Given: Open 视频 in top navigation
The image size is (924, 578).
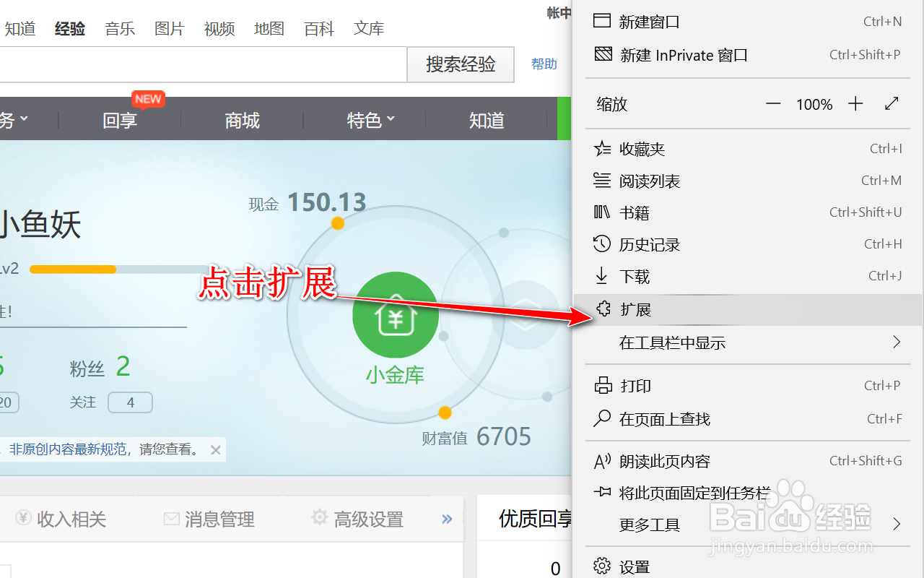Looking at the screenshot, I should tap(219, 29).
